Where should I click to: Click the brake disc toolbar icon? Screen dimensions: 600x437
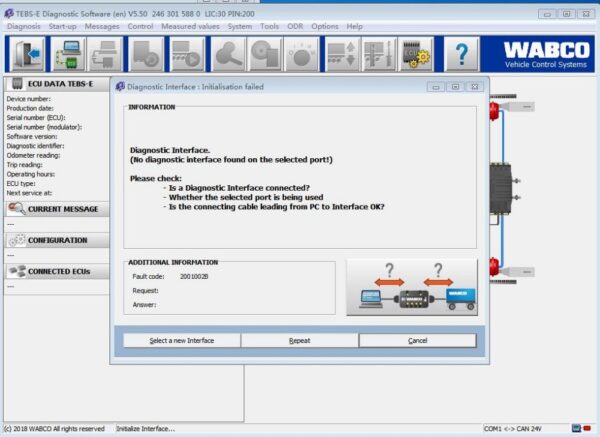[x=265, y=54]
